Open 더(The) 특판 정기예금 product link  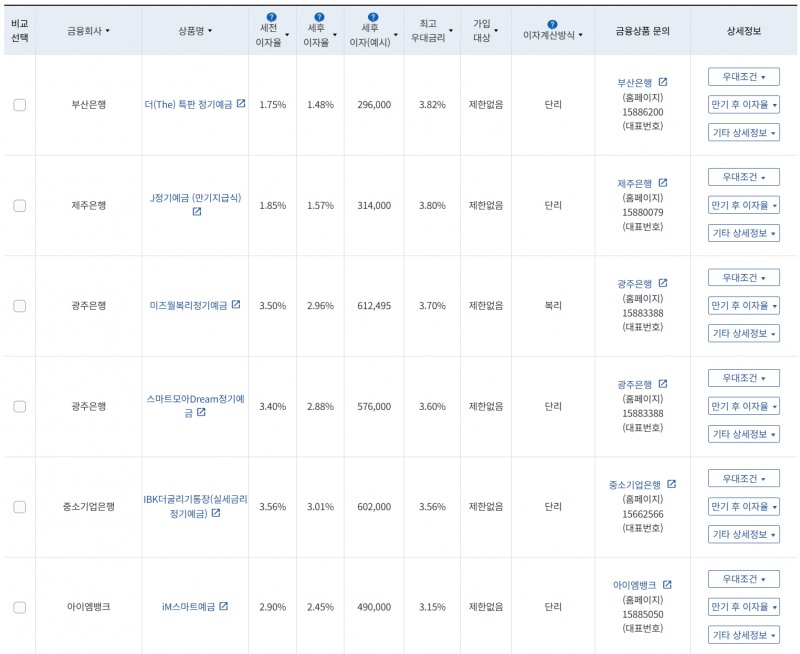pyautogui.click(x=188, y=105)
